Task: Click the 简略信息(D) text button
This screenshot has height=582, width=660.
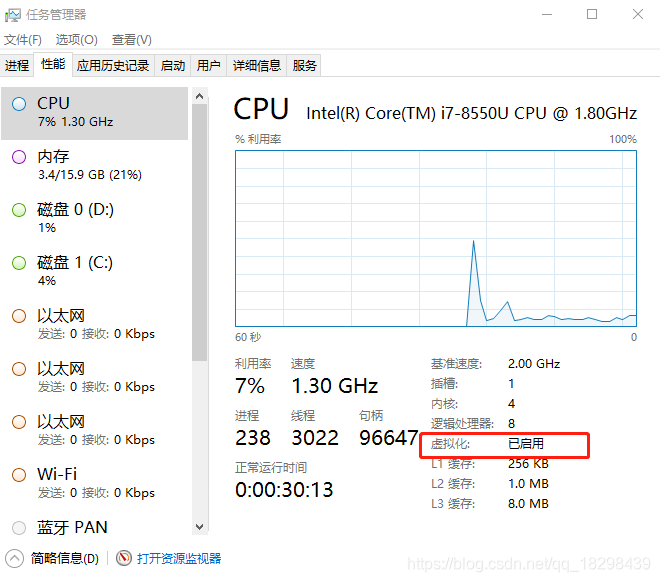Action: click(x=64, y=558)
